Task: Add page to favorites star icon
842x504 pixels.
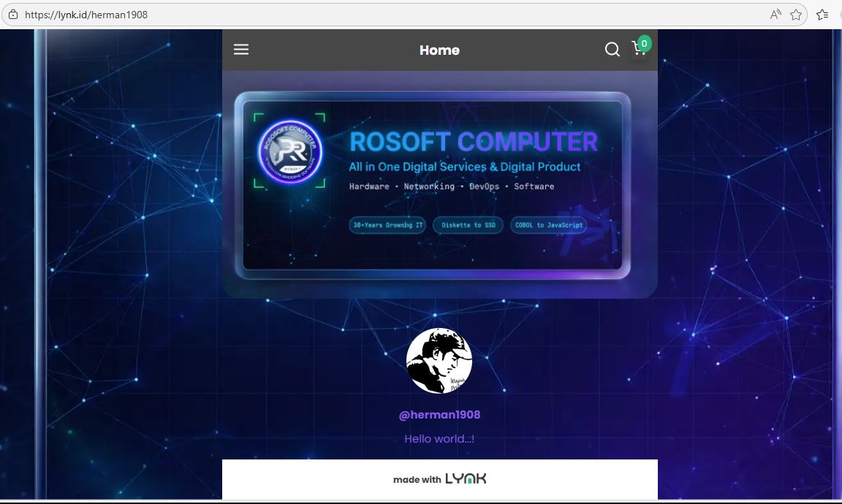Action: point(796,15)
